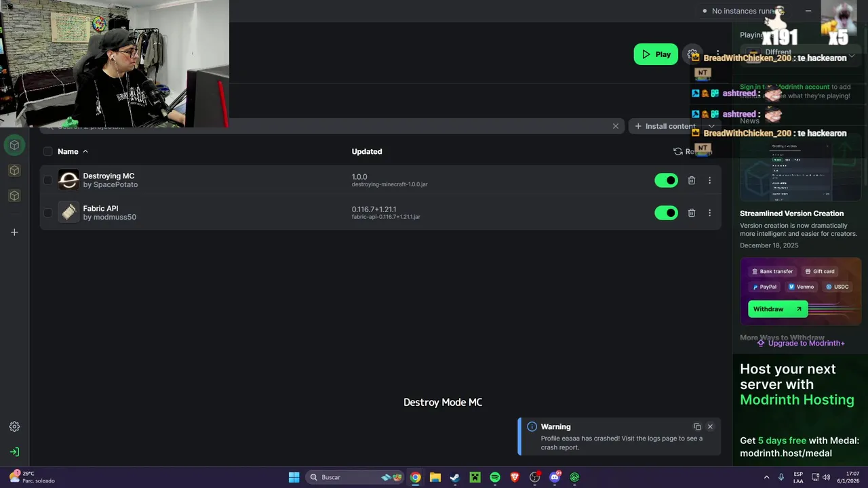Click the plus icon to create new instance
Viewport: 868px width, 488px height.
click(x=14, y=232)
